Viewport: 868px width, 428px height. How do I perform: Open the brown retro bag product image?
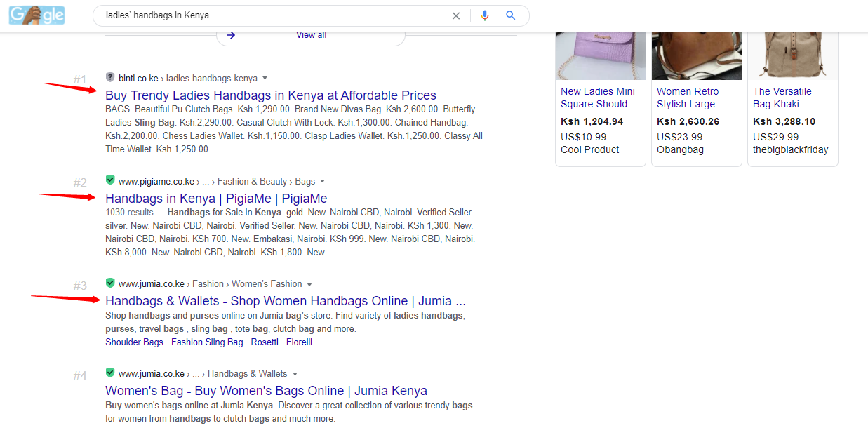[x=697, y=56]
